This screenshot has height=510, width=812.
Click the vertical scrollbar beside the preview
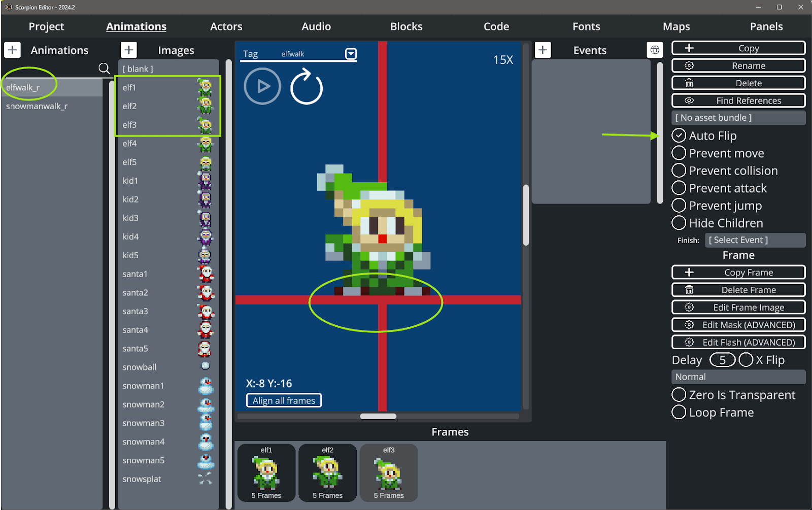pyautogui.click(x=526, y=215)
